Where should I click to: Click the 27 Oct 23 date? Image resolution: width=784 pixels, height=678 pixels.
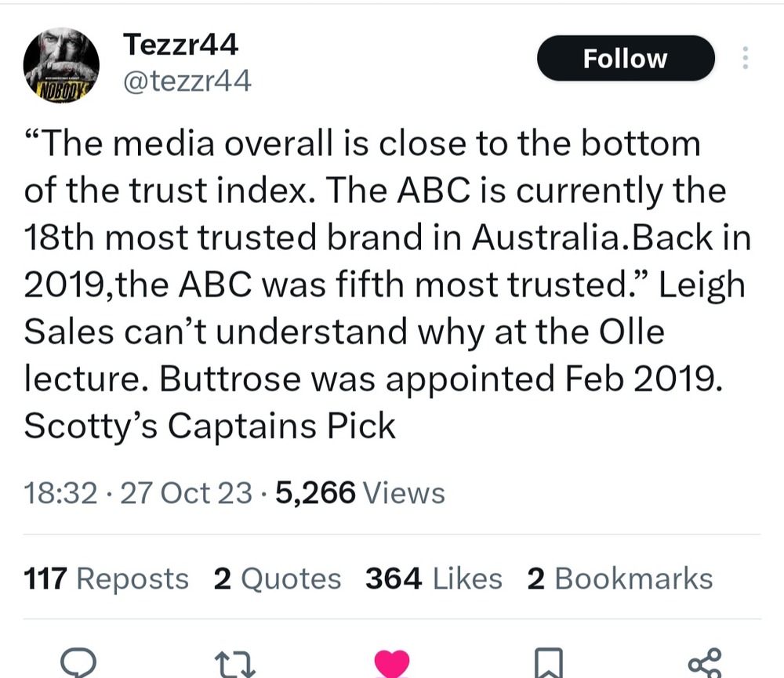click(185, 493)
